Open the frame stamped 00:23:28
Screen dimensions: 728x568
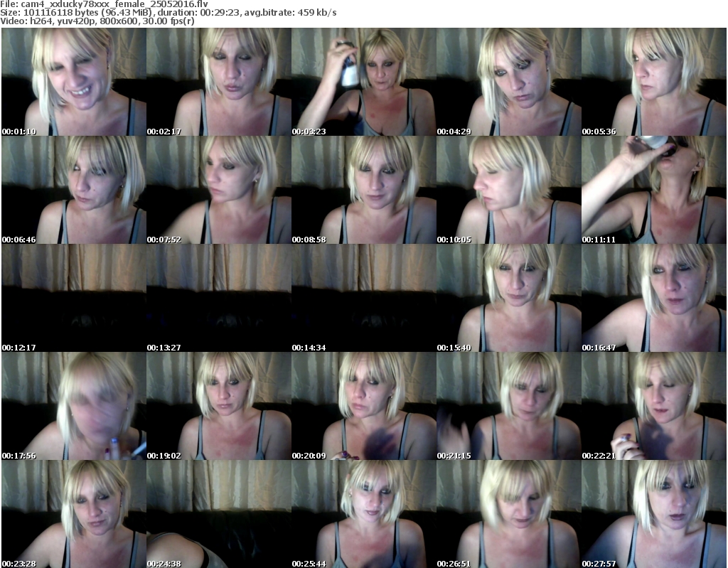74,514
